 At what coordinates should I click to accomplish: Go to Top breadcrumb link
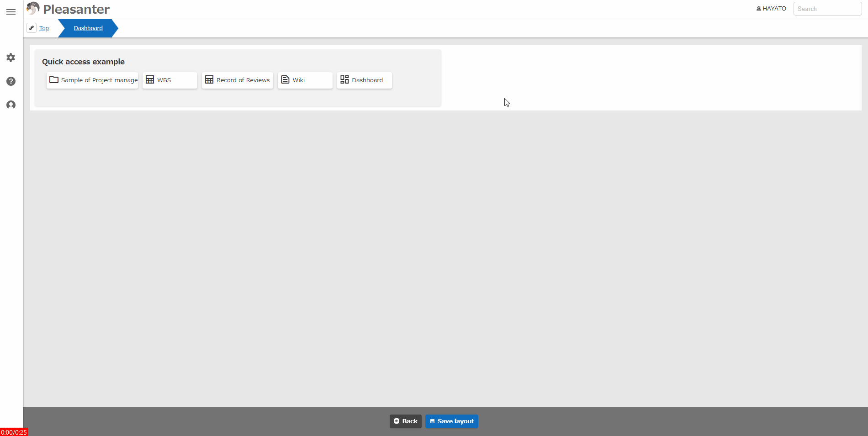tap(44, 28)
